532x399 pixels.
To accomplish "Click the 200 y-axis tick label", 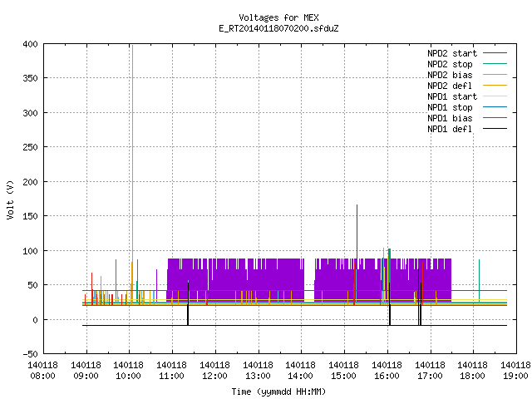I will pos(30,182).
